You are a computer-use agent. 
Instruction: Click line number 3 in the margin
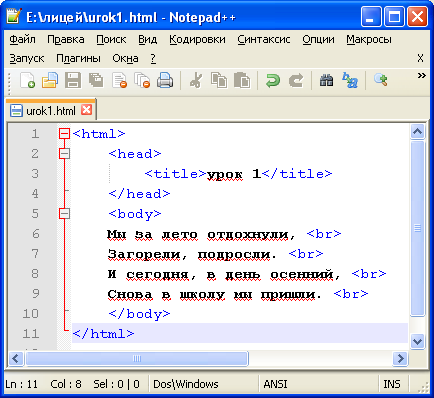(x=35, y=174)
